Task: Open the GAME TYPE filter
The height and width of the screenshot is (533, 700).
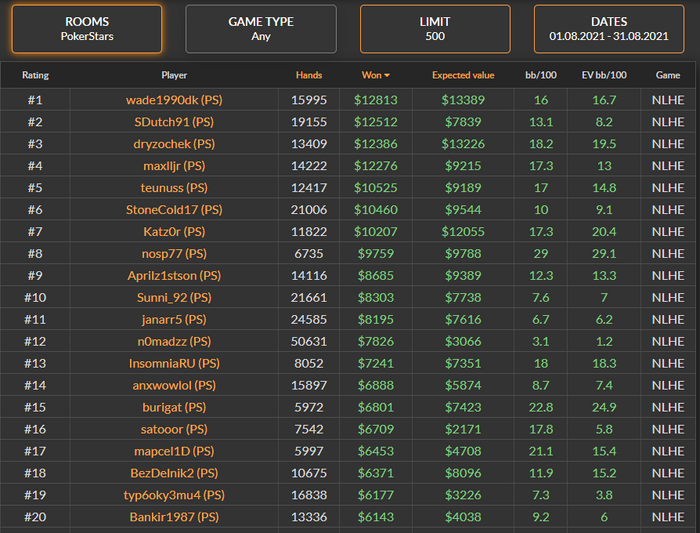Action: point(261,28)
